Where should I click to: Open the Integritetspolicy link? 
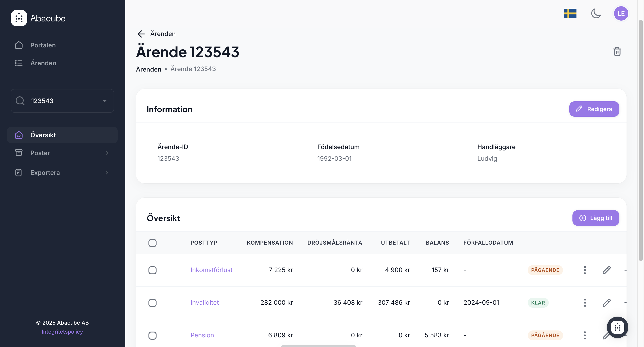pos(62,332)
